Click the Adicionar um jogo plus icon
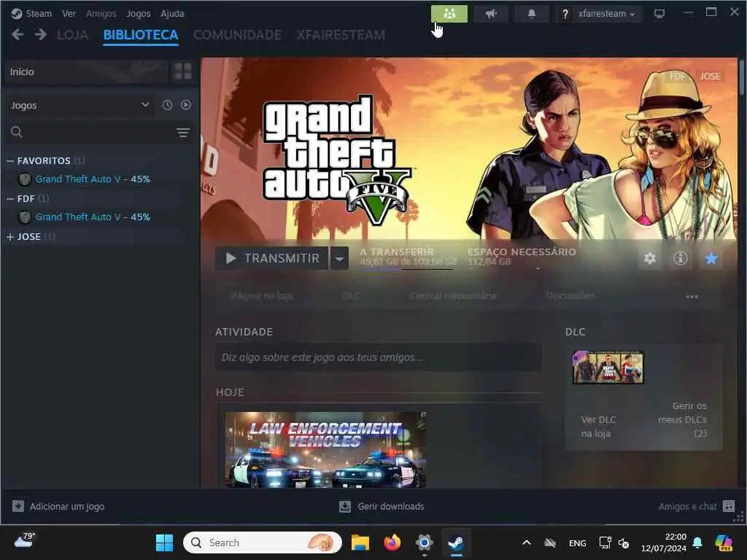This screenshot has width=747, height=560. click(18, 506)
